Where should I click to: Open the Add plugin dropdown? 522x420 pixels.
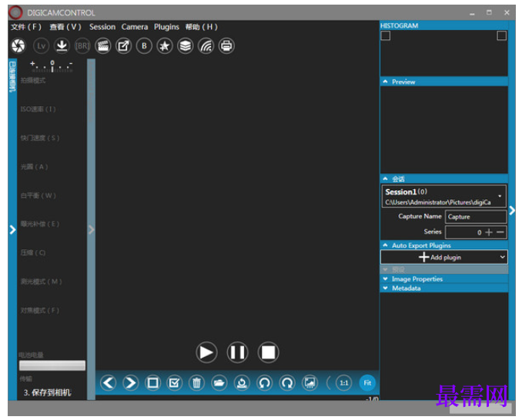(x=443, y=257)
